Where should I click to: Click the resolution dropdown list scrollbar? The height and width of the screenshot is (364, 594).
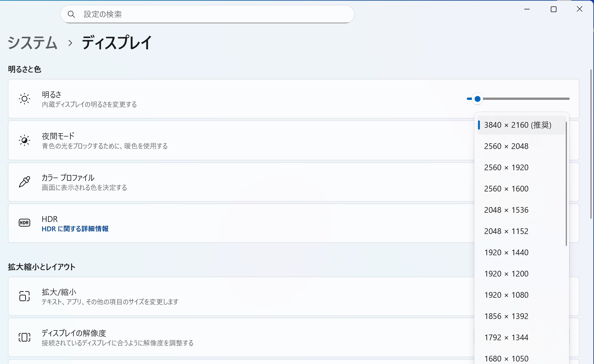pyautogui.click(x=566, y=184)
